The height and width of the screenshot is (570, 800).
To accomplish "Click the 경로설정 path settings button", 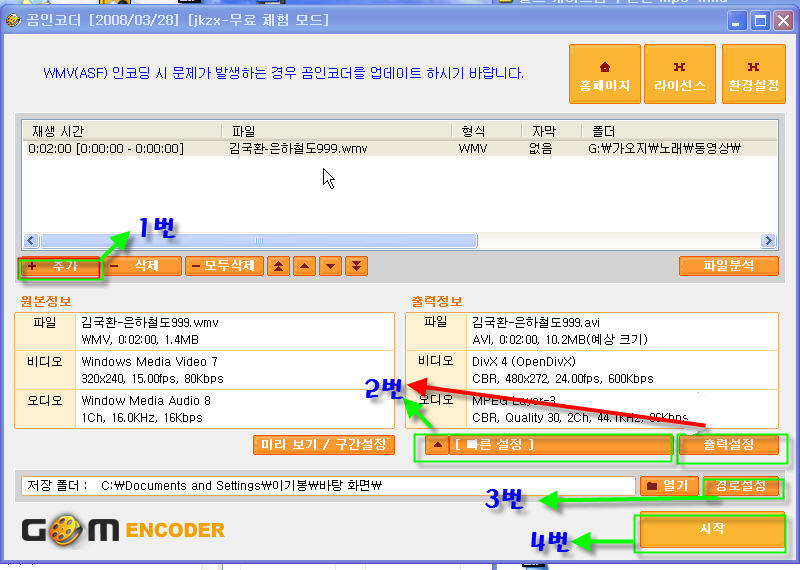I will point(740,486).
